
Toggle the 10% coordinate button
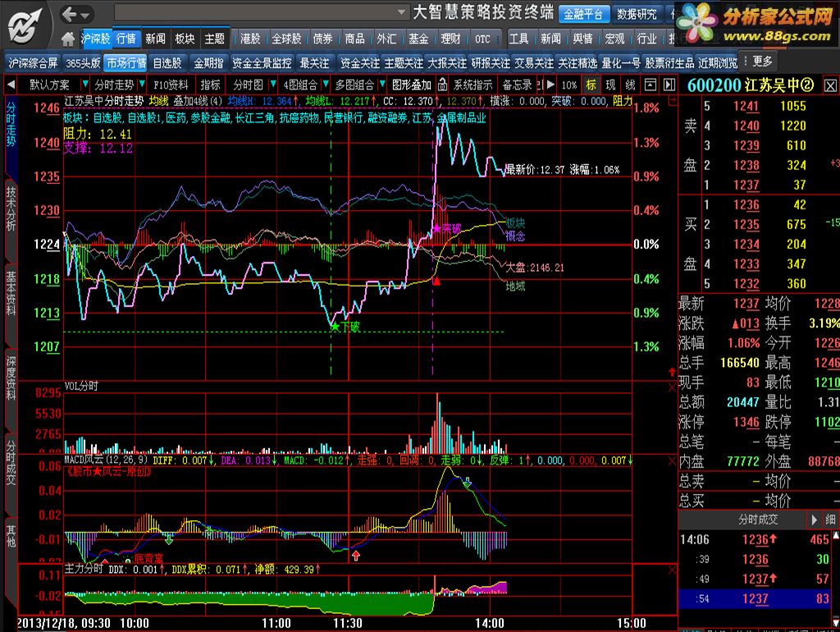pos(569,85)
